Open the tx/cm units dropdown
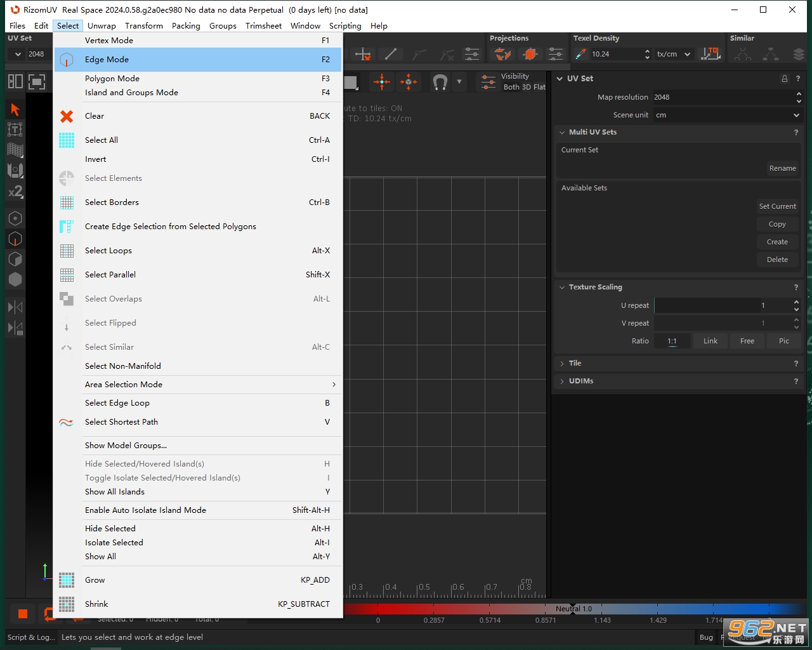 pyautogui.click(x=674, y=54)
